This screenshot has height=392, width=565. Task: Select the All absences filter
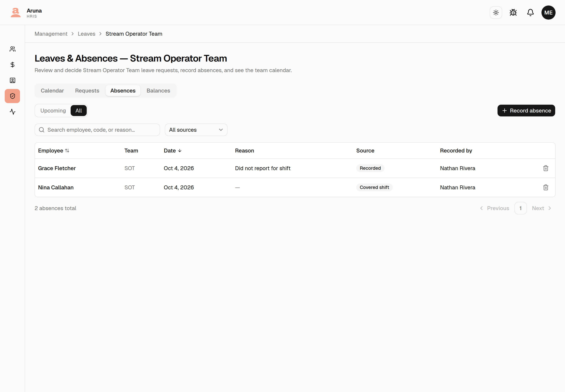pyautogui.click(x=79, y=111)
